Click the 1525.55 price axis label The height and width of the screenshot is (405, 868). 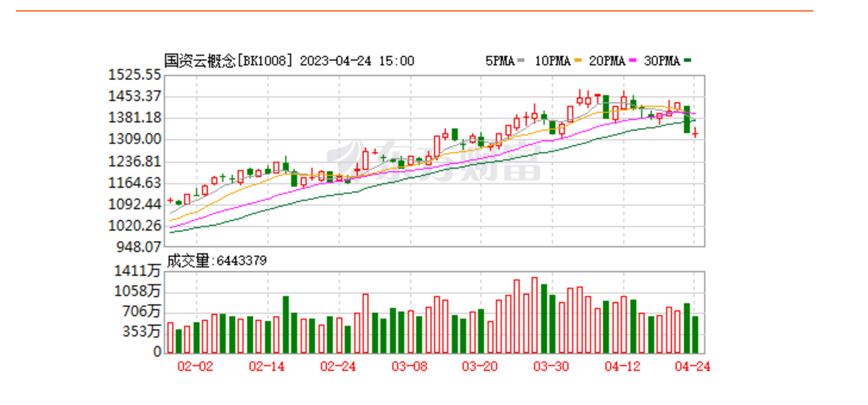coord(135,75)
